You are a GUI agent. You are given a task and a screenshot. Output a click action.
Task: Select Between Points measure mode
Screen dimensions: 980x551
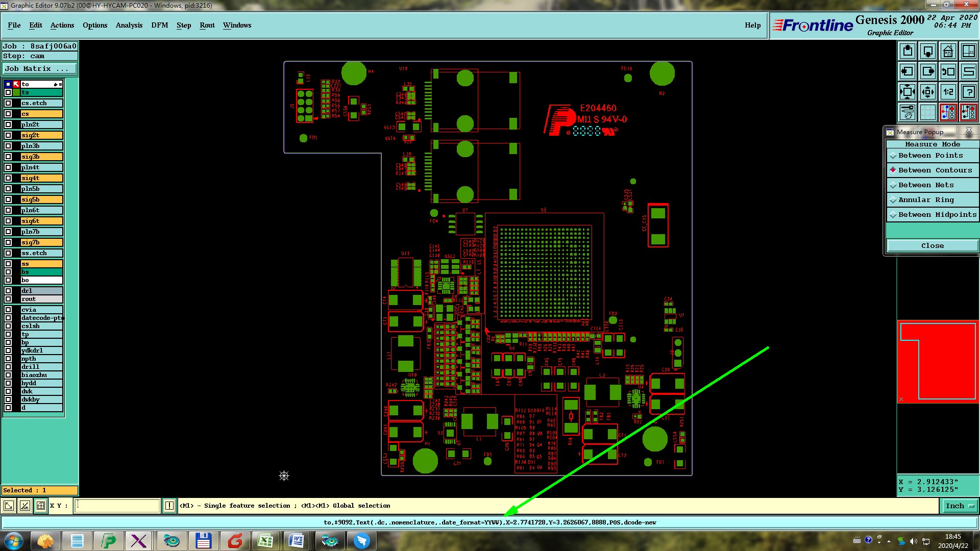930,156
